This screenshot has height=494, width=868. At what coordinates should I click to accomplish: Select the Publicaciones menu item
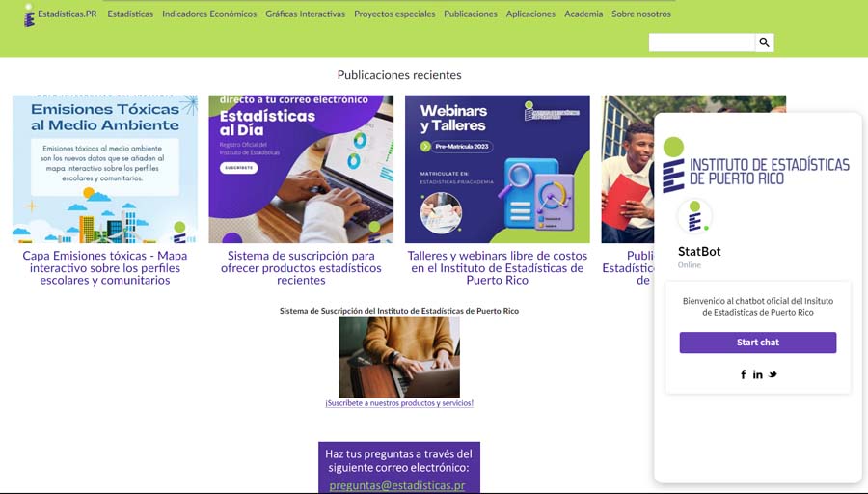click(x=470, y=14)
